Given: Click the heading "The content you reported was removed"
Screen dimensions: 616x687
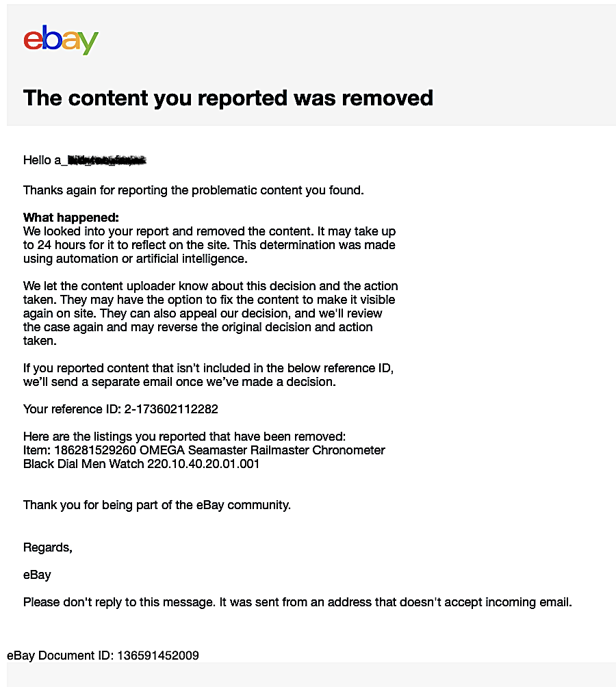Looking at the screenshot, I should [x=228, y=98].
